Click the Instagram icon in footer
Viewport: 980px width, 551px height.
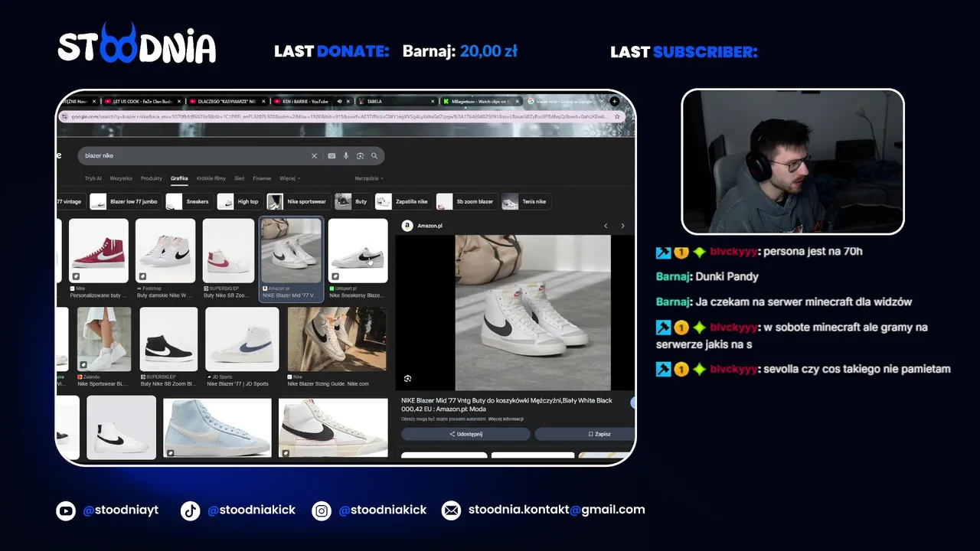click(322, 510)
